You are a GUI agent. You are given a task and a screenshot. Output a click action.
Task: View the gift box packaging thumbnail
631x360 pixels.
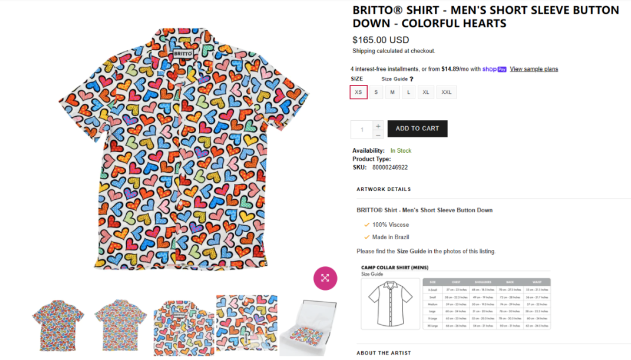click(309, 327)
